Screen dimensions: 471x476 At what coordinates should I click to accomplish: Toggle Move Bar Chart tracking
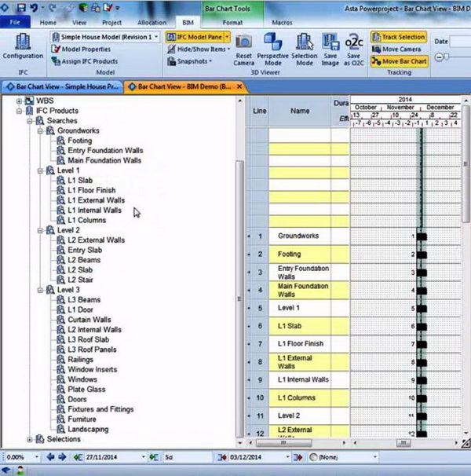point(400,61)
